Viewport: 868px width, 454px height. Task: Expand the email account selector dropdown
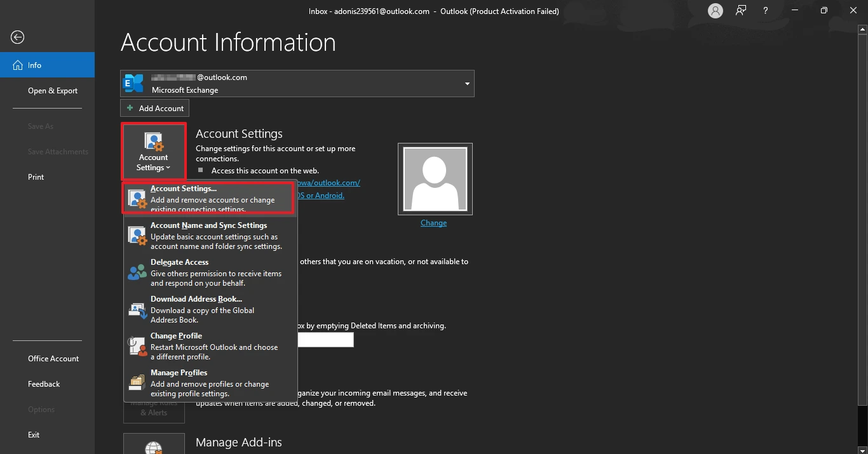click(467, 84)
